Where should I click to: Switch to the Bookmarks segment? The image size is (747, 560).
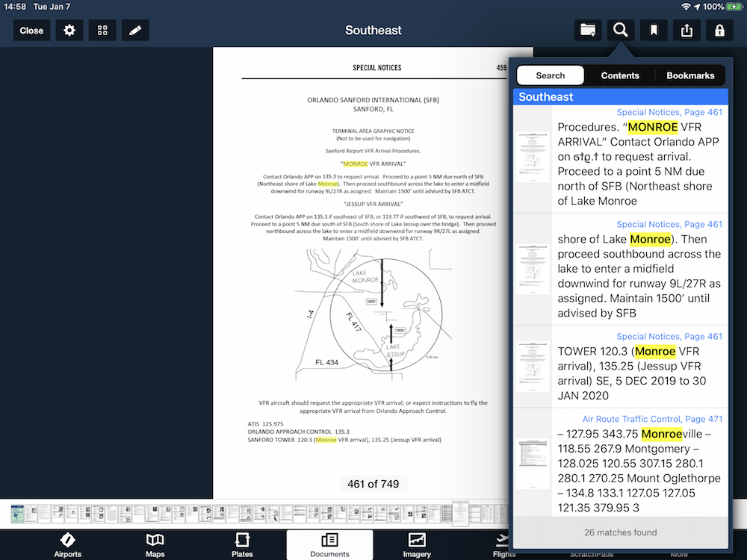pyautogui.click(x=690, y=75)
